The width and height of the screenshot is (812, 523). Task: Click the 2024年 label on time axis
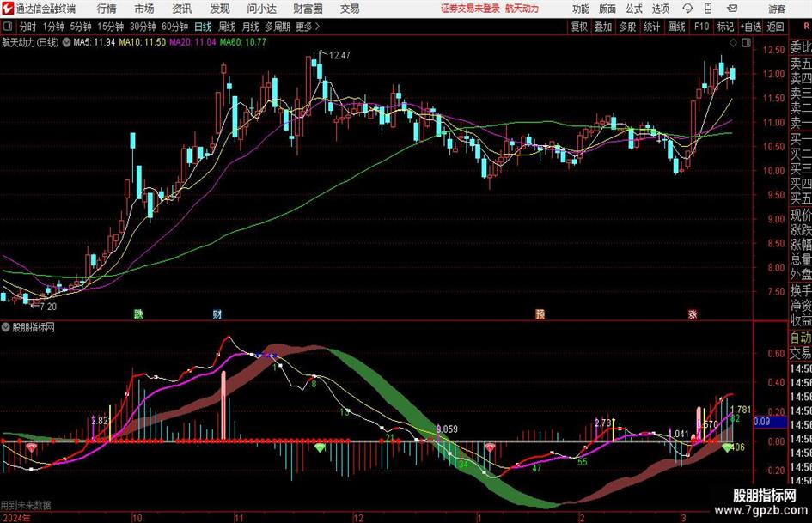pyautogui.click(x=15, y=518)
